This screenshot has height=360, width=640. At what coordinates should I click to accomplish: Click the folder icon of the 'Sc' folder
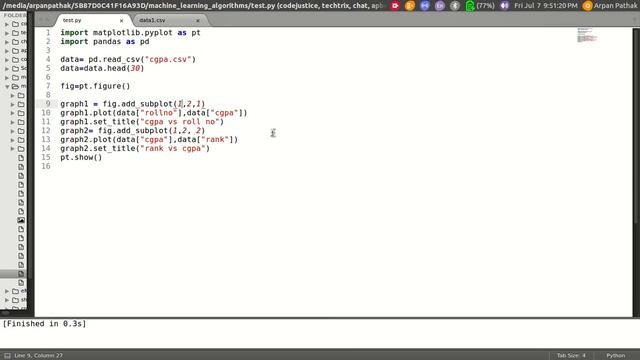pyautogui.click(x=16, y=68)
